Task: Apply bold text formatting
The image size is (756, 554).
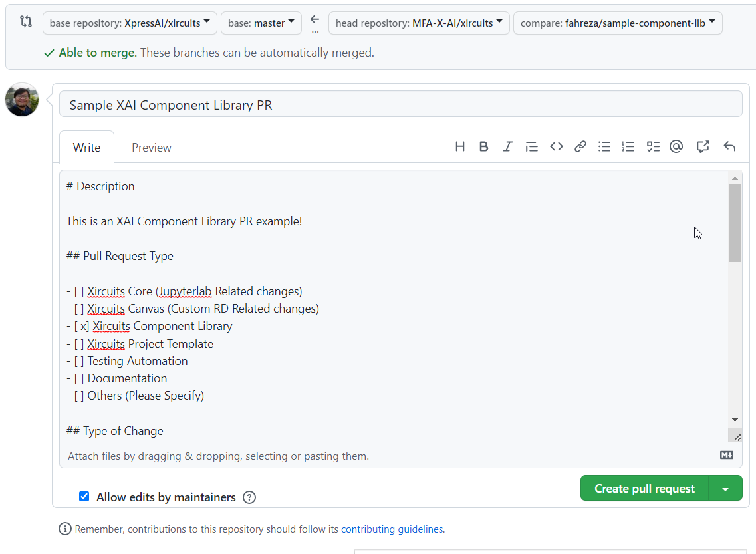Action: click(x=483, y=146)
